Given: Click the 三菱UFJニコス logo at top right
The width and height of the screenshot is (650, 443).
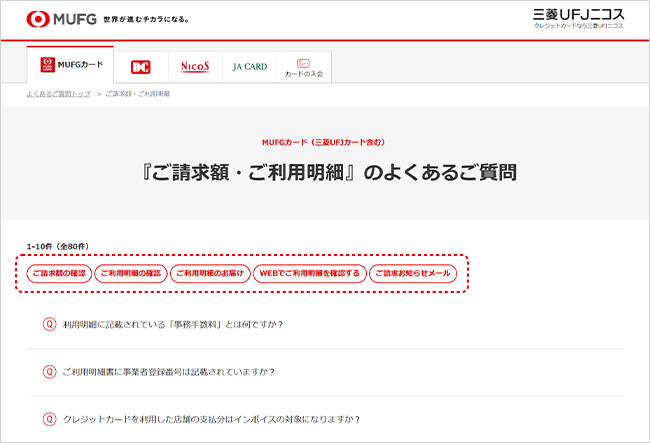Looking at the screenshot, I should [x=580, y=17].
